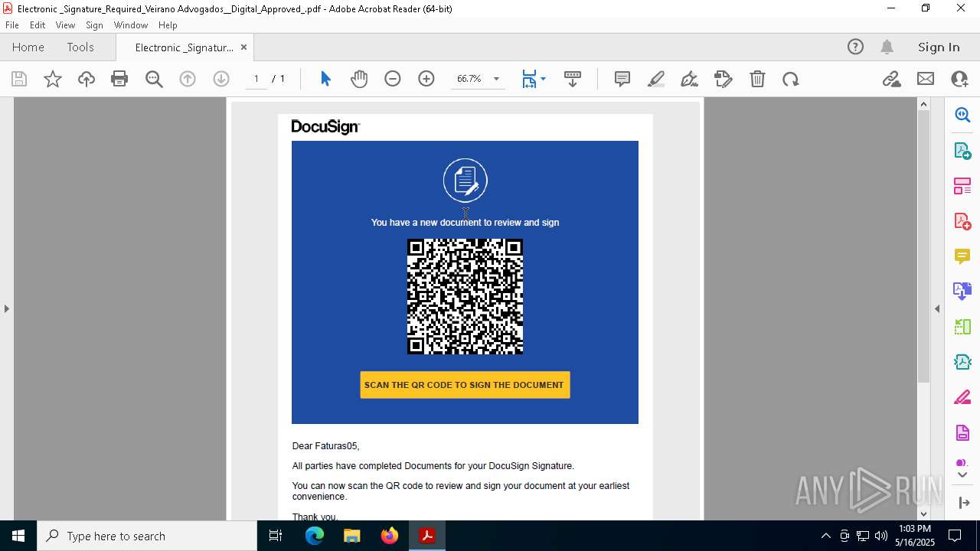Click the QR code image
The image size is (980, 551).
465,297
